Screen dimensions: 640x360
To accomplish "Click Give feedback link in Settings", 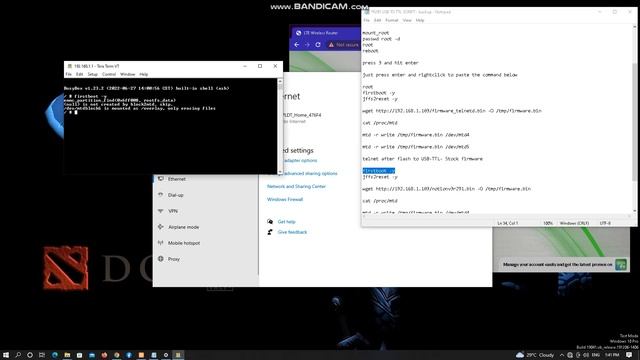I will click(x=292, y=232).
